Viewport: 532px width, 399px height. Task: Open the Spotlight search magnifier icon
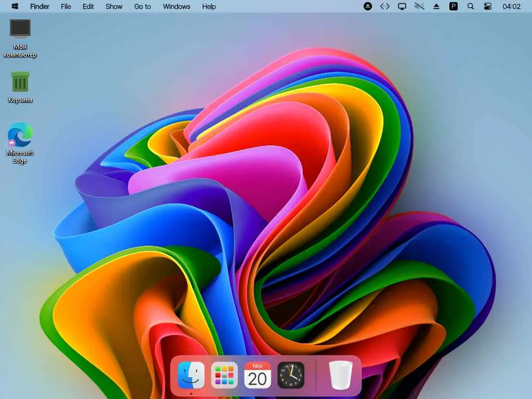click(x=470, y=6)
